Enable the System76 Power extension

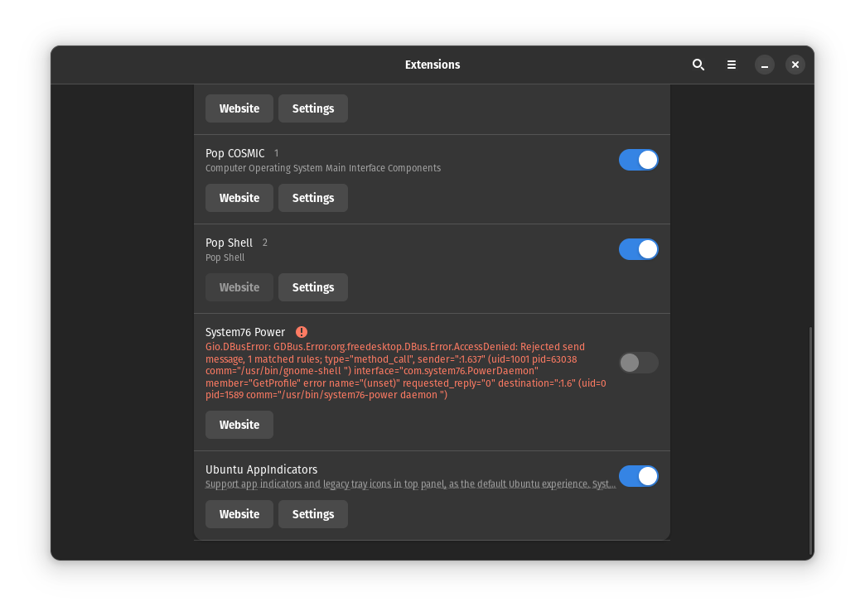pyautogui.click(x=639, y=363)
